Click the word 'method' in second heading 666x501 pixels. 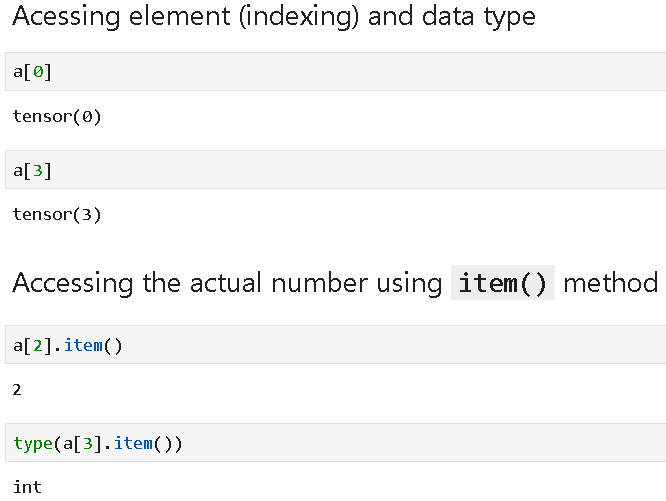(x=610, y=283)
